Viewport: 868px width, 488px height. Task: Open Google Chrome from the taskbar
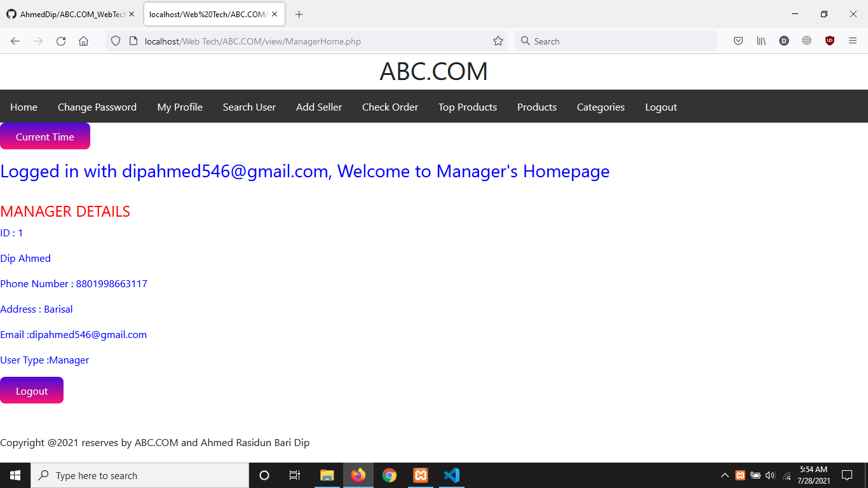tap(390, 475)
